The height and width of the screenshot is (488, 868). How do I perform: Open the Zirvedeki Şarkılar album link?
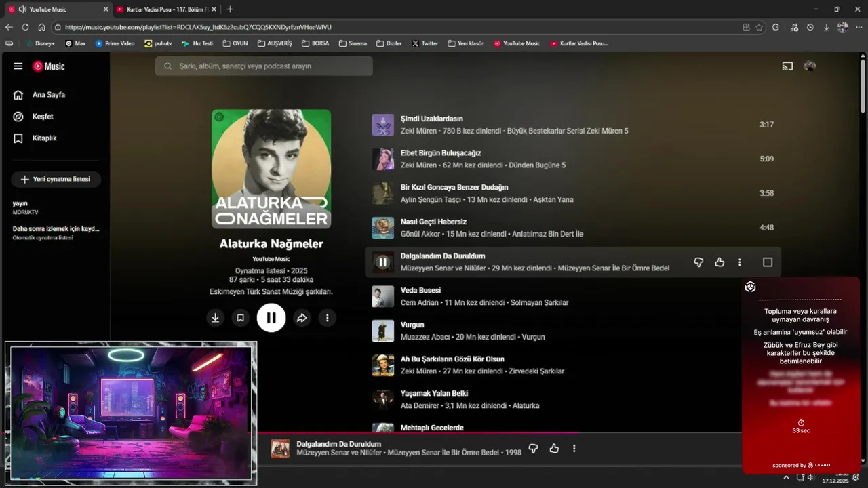point(536,371)
